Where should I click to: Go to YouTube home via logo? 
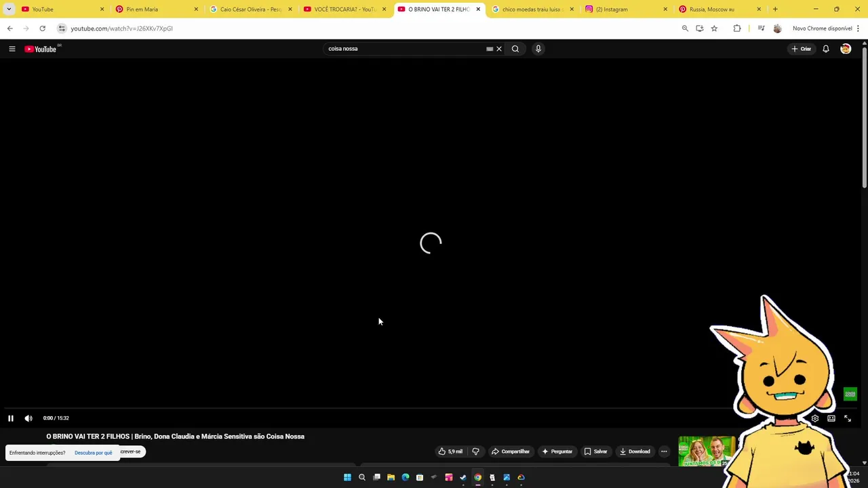(41, 49)
